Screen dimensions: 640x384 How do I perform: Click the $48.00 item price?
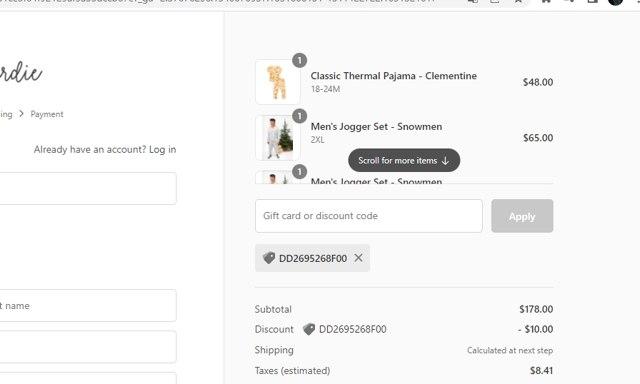click(x=538, y=82)
